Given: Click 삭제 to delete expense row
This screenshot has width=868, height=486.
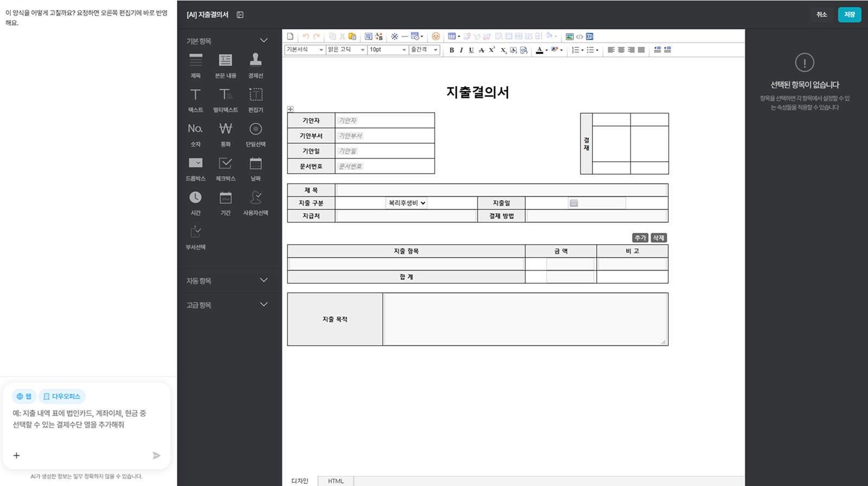Looking at the screenshot, I should pos(659,238).
